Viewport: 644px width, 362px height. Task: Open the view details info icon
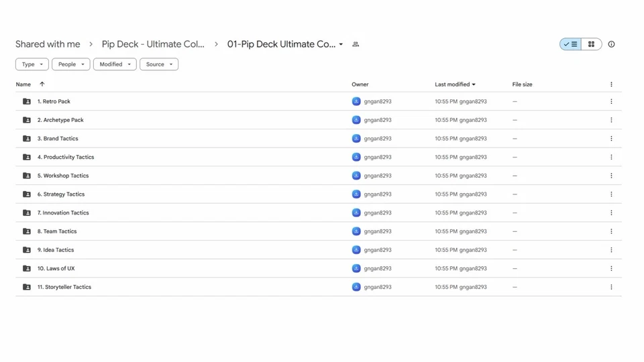coord(611,44)
